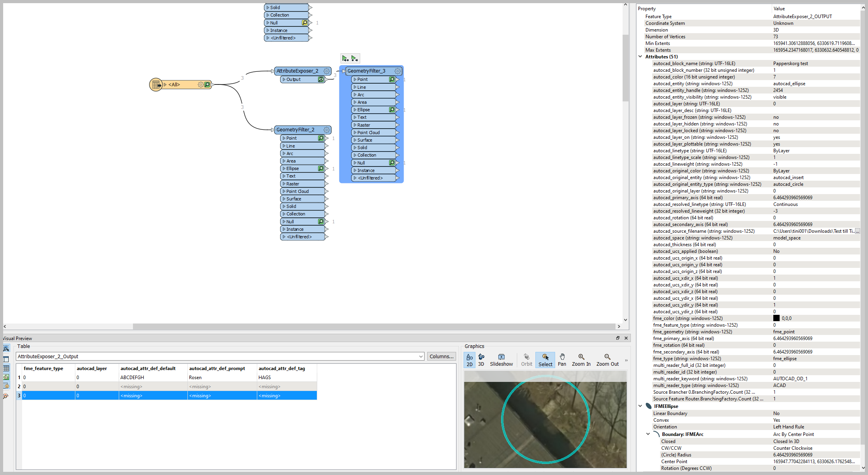Switch graphics view to 3D
This screenshot has height=475, width=868.
[x=481, y=360]
